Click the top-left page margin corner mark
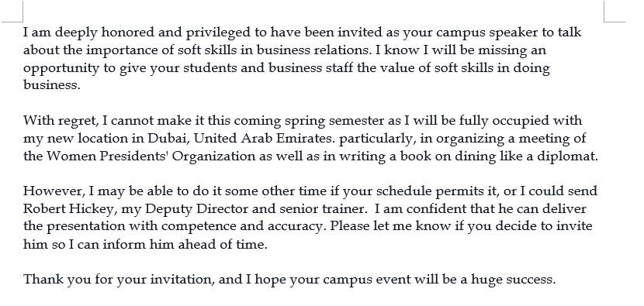Viewport: 644px width, 306px height. 12,12
